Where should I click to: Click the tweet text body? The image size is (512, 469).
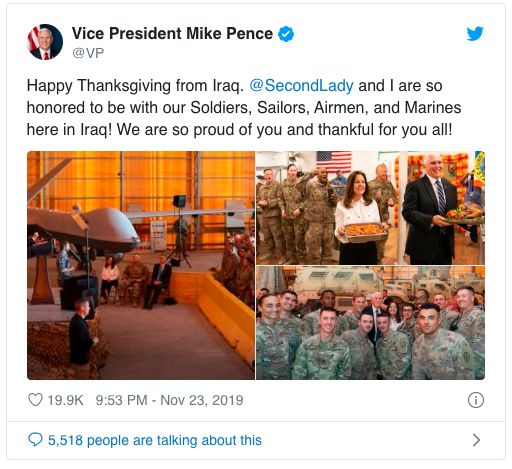pyautogui.click(x=244, y=108)
